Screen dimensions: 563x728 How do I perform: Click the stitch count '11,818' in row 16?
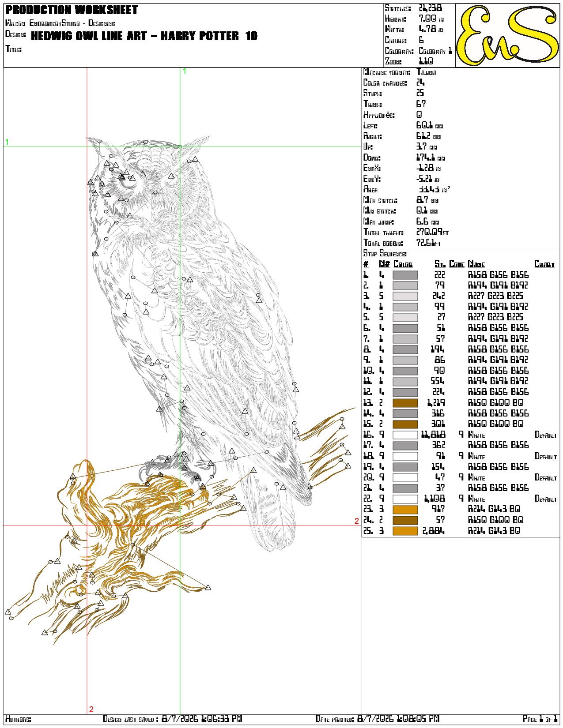pyautogui.click(x=433, y=435)
